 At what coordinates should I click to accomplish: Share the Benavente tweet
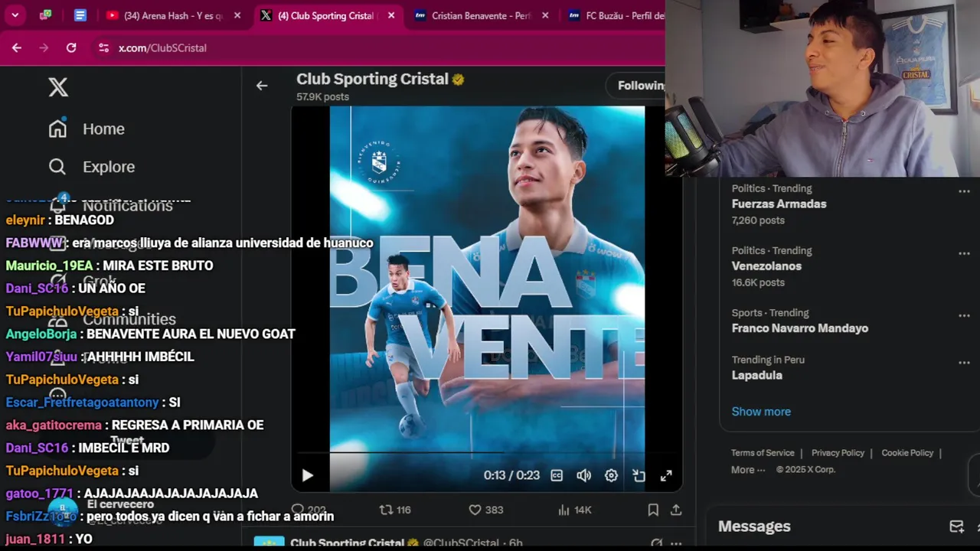click(x=676, y=510)
